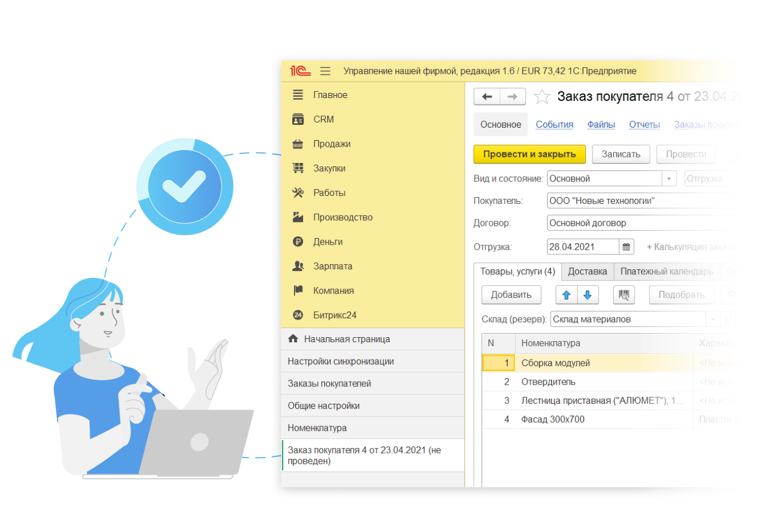Open calendar picker for Отгрузка date

(626, 247)
